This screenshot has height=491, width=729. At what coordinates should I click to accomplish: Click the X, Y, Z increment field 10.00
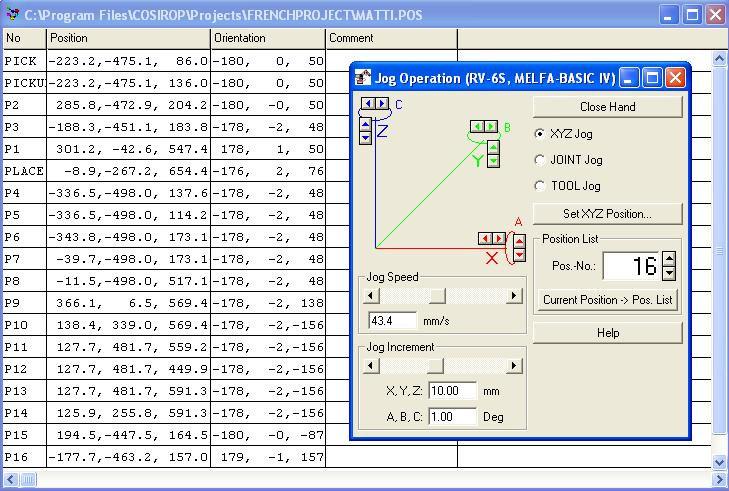tap(453, 391)
